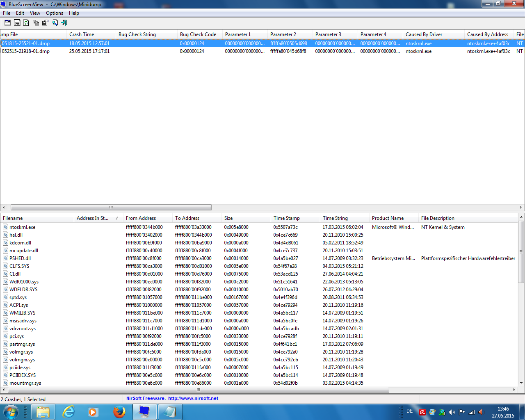525x420 pixels.
Task: Open Windows Explorer folder taskbar icon
Action: pos(43,412)
